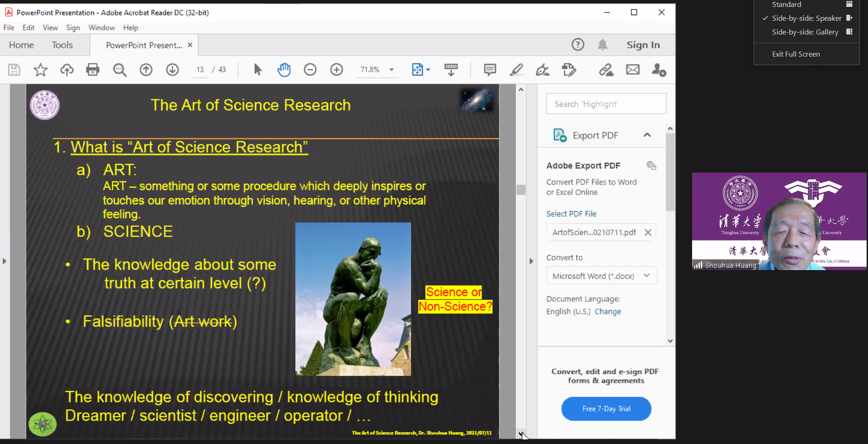
Task: Share a link to the file
Action: 606,70
